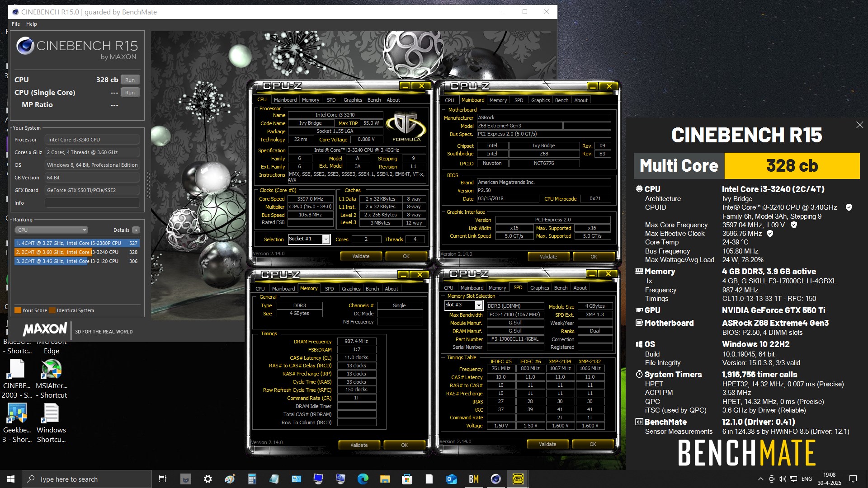Run the CPU Single Core benchmark
The width and height of the screenshot is (868, 488).
pos(130,93)
